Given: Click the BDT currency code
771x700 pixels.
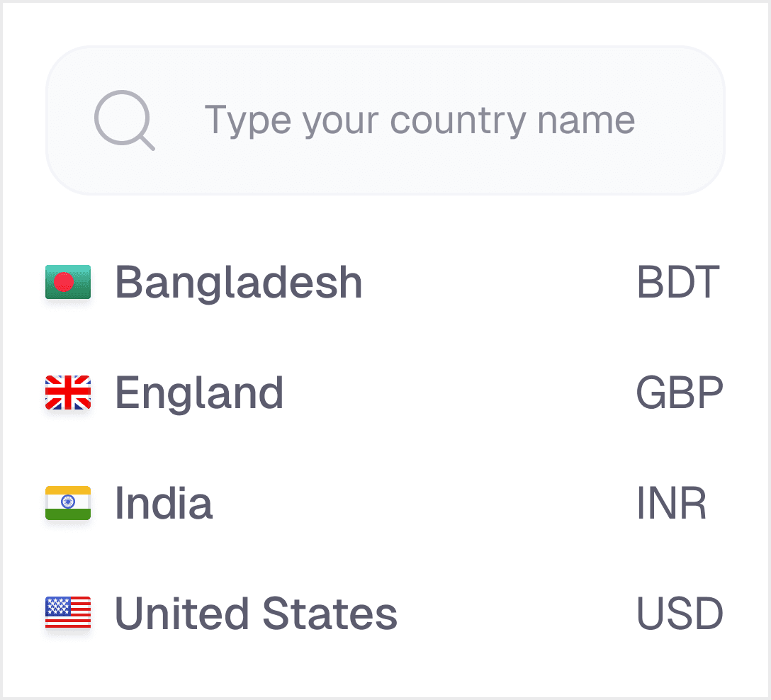Looking at the screenshot, I should (x=678, y=282).
